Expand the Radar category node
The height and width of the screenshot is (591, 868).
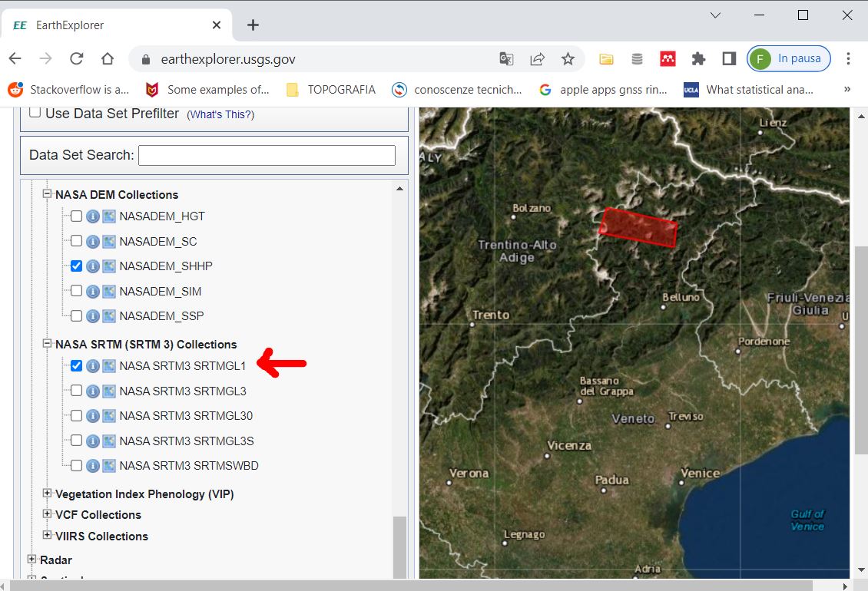[31, 559]
